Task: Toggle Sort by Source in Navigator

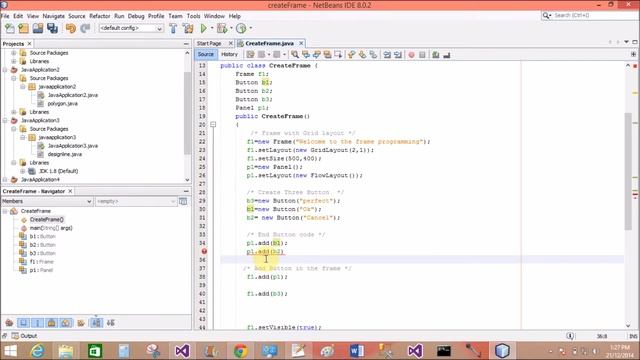Action: point(111,323)
